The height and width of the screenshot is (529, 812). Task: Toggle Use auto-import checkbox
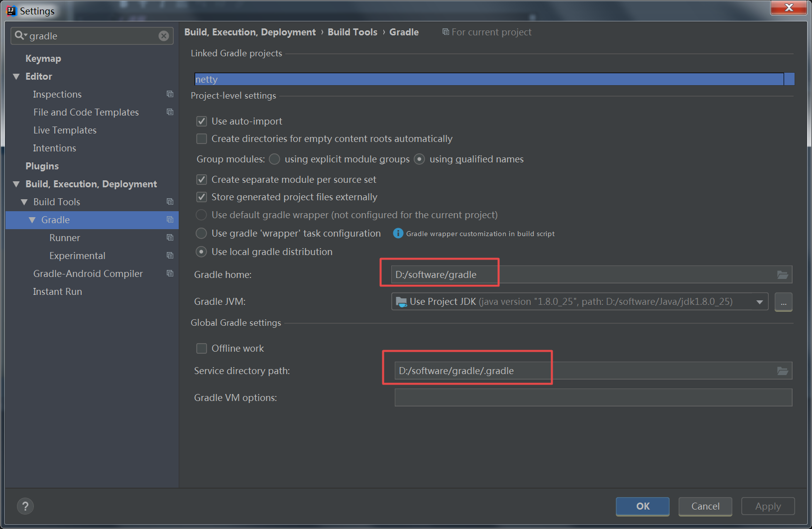click(x=202, y=121)
